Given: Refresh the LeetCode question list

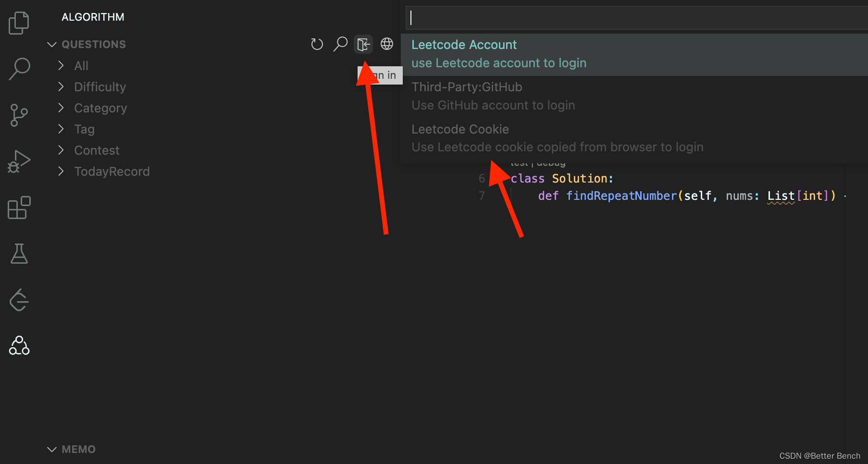Looking at the screenshot, I should click(x=317, y=44).
